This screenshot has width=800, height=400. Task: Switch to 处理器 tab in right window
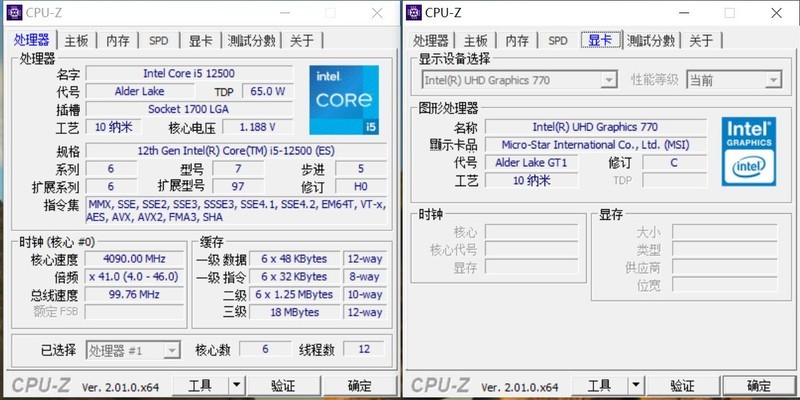click(431, 41)
